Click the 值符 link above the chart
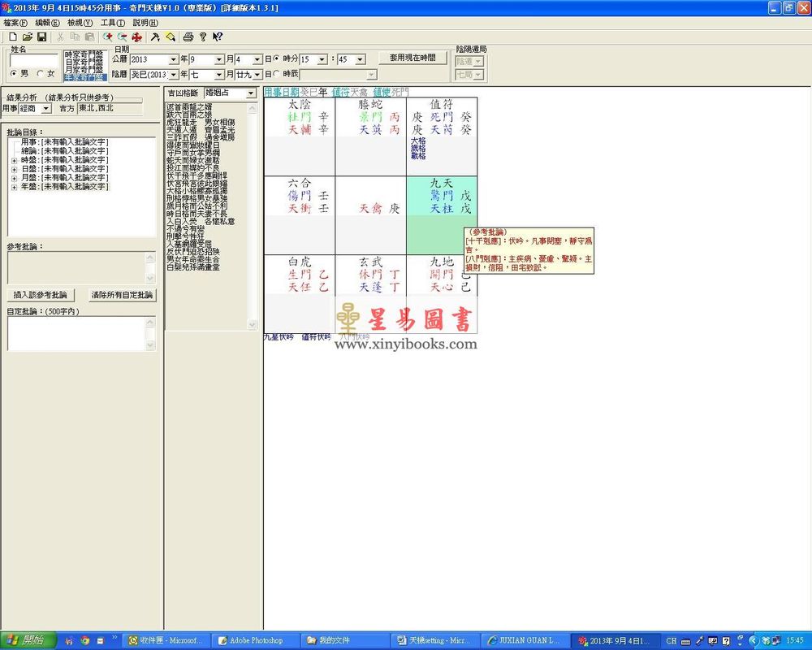The image size is (812, 650). [x=340, y=92]
